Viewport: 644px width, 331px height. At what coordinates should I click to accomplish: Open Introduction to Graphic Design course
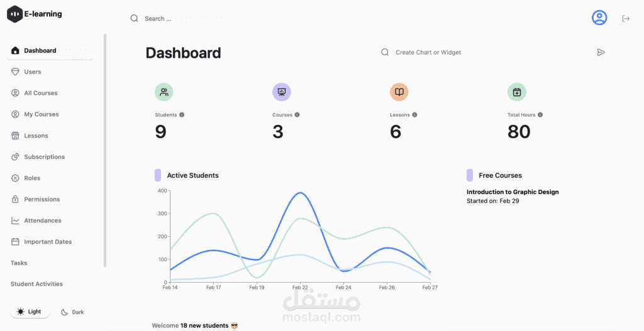(513, 192)
